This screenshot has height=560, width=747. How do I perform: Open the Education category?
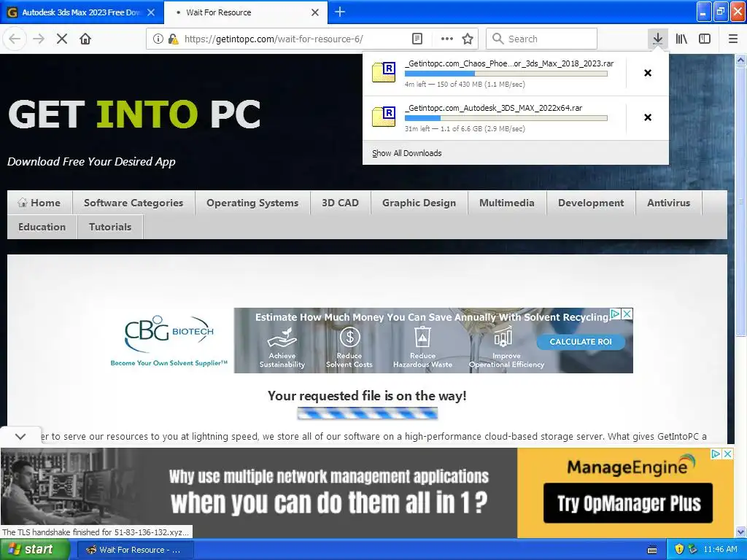pos(42,227)
